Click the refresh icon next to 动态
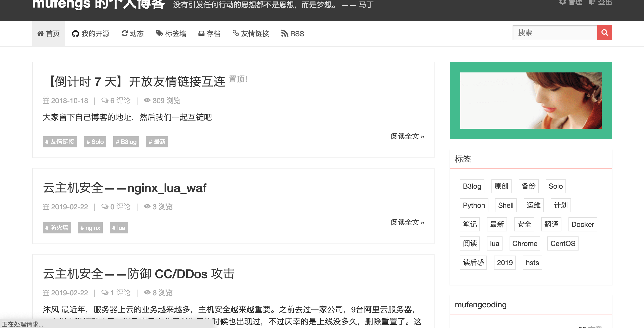The width and height of the screenshot is (644, 328). pyautogui.click(x=124, y=33)
